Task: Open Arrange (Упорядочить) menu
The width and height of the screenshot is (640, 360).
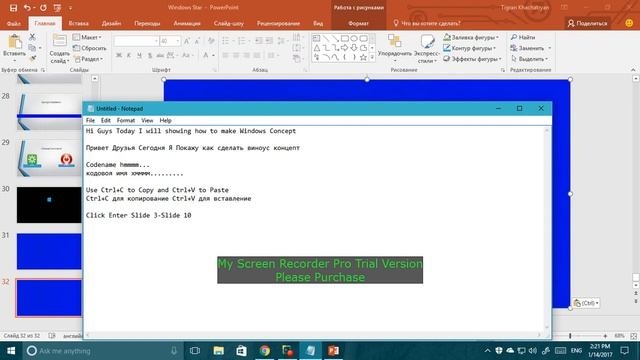Action: coord(395,48)
